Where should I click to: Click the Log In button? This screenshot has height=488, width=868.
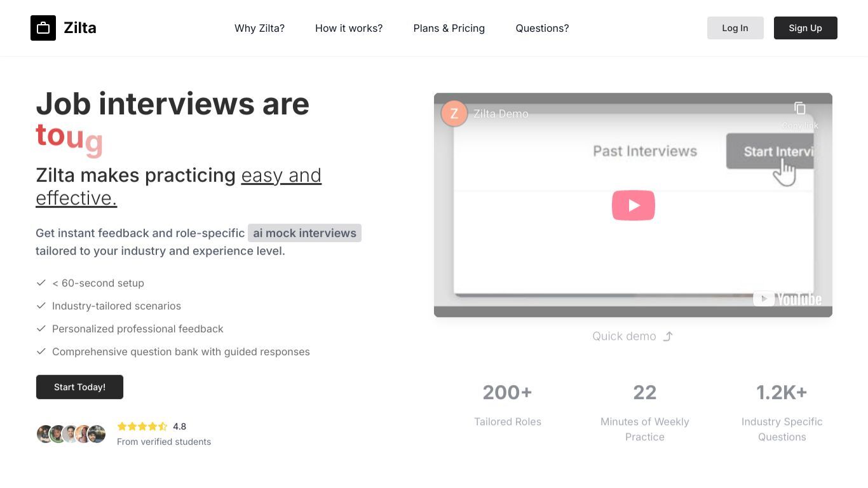tap(735, 28)
